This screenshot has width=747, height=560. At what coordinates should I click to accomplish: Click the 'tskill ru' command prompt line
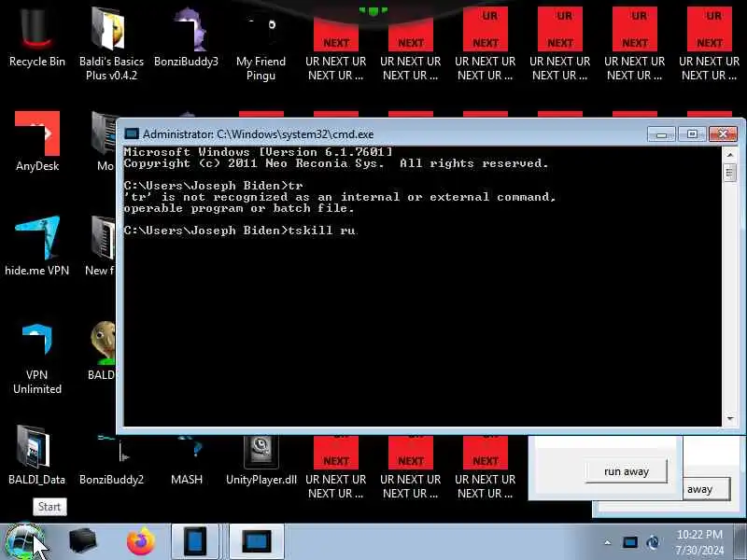click(240, 231)
